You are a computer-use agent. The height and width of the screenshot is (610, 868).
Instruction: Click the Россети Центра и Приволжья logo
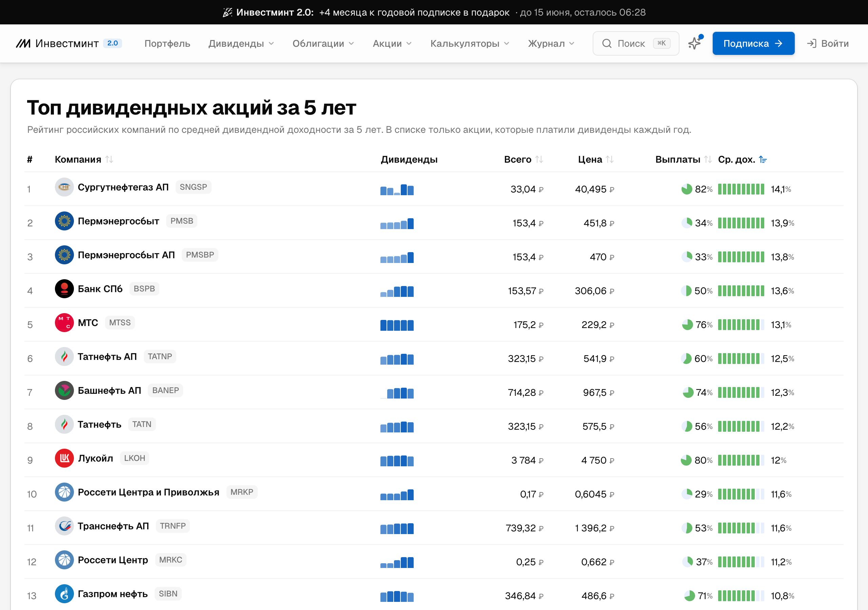64,492
